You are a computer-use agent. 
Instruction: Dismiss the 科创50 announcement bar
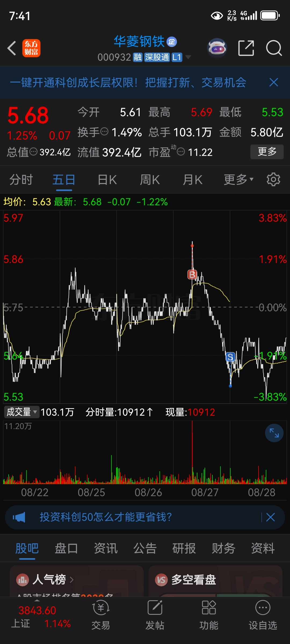[270, 517]
